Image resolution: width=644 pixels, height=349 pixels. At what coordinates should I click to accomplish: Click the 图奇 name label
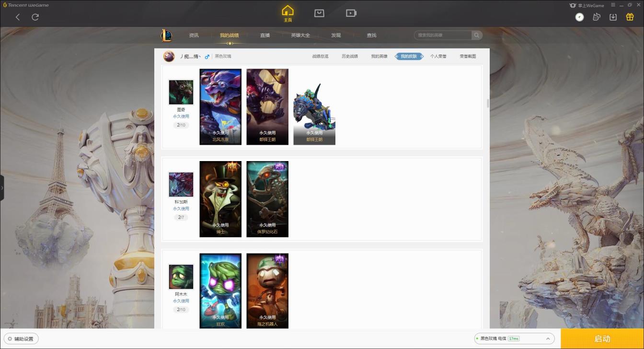181,110
